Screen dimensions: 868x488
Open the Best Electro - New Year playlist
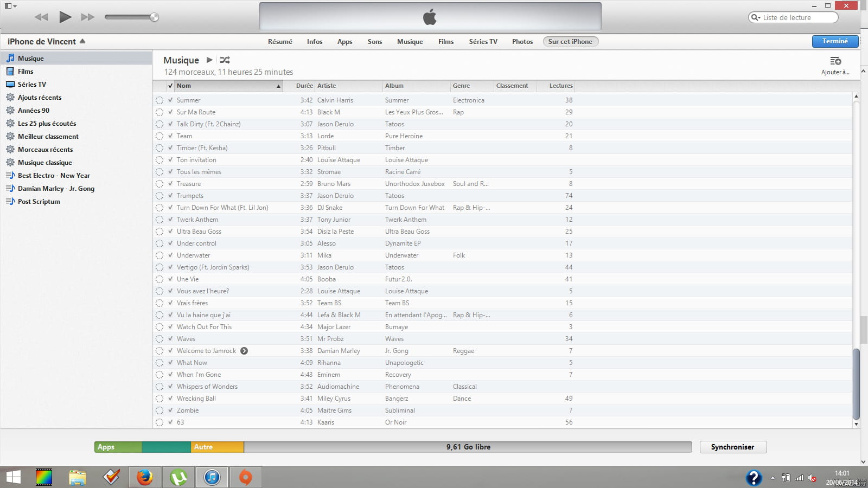click(x=54, y=176)
